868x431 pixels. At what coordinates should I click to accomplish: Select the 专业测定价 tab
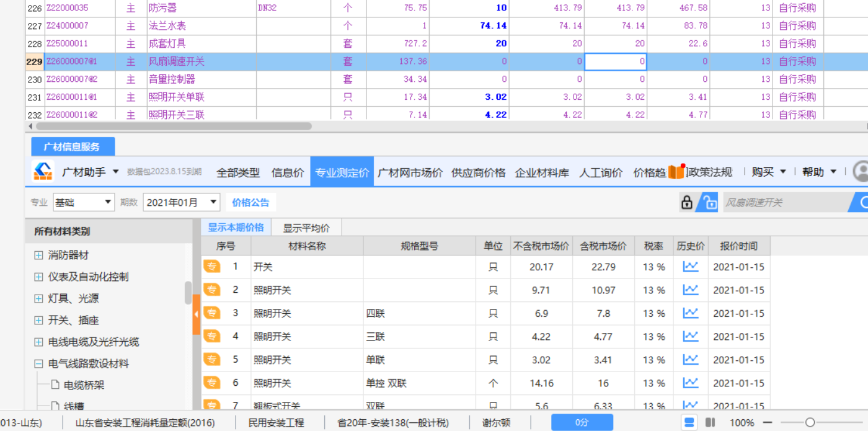point(342,172)
